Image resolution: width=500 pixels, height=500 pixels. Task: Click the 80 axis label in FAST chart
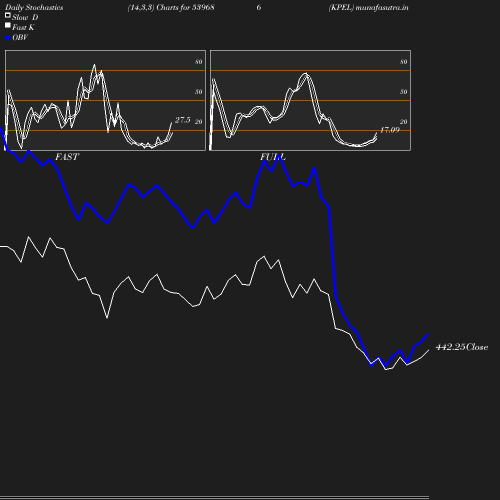click(199, 62)
